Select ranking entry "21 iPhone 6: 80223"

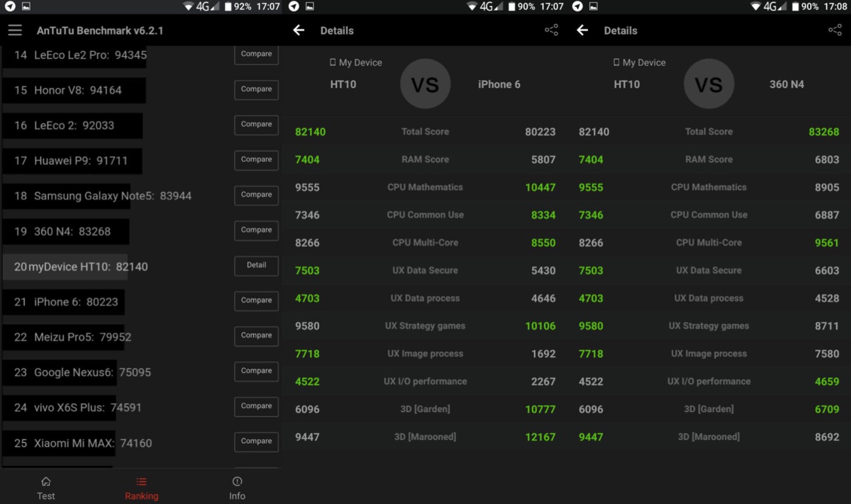66,302
